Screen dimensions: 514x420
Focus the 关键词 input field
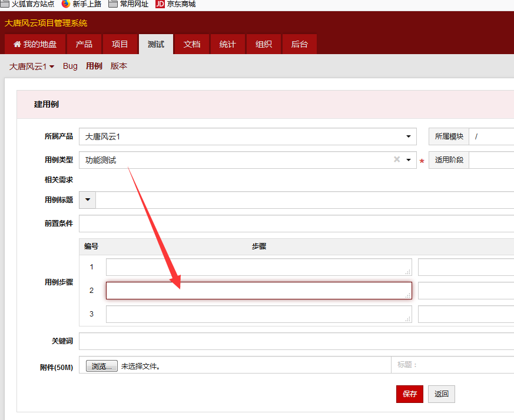click(x=296, y=341)
